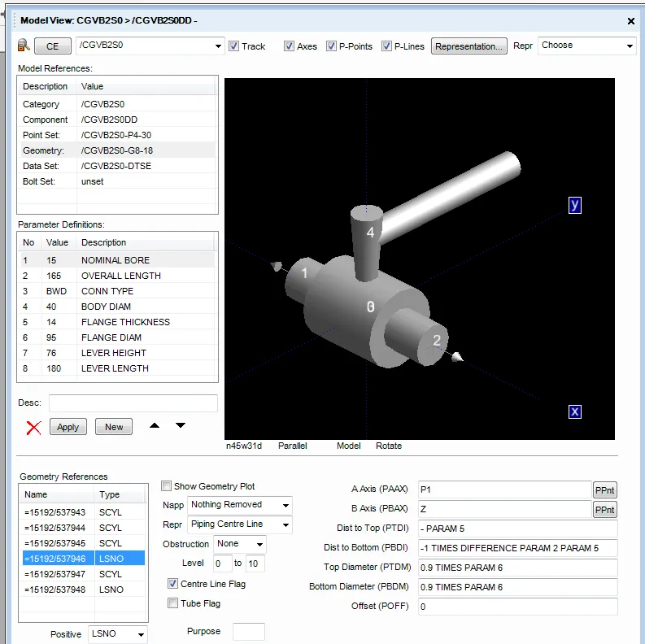Viewport: 645px width, 644px height.
Task: Click the lock icon beside CE button
Action: coord(24,46)
